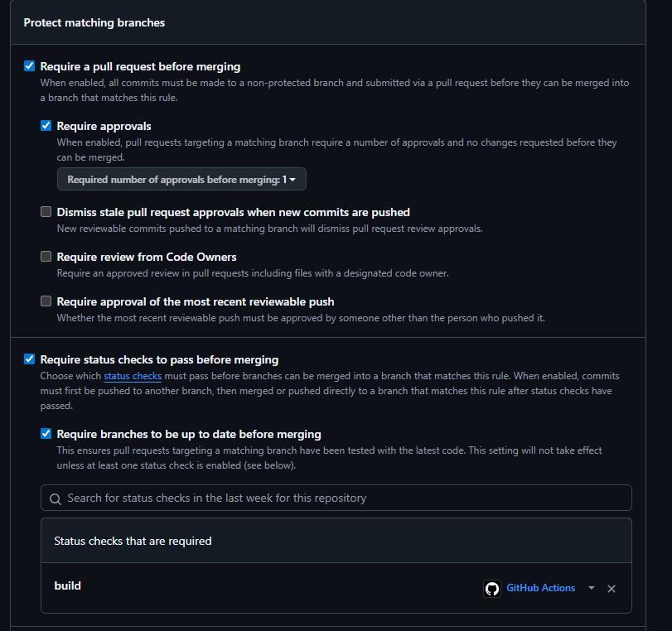The width and height of the screenshot is (672, 631).
Task: Click the GitHub Actions source link
Action: tap(540, 588)
